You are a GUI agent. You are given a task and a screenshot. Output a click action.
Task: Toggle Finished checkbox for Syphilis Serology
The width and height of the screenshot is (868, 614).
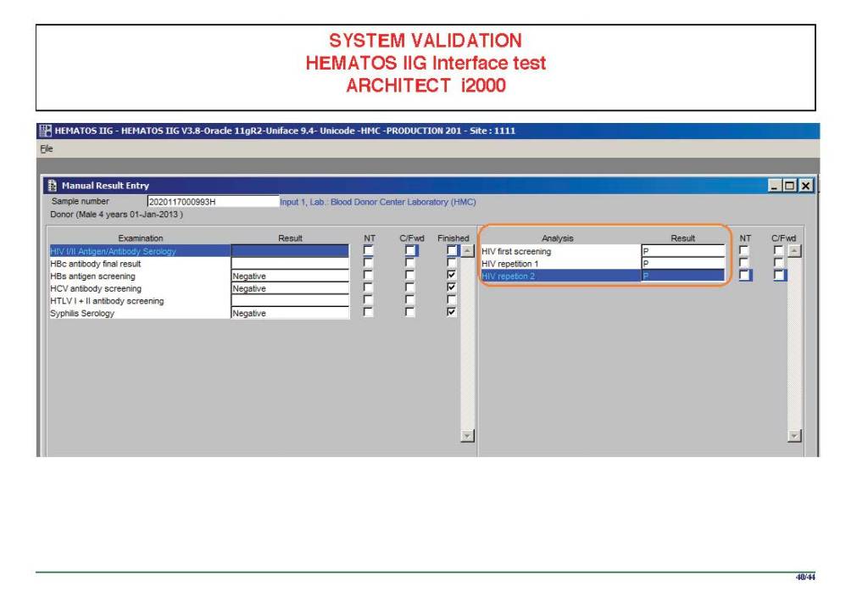coord(452,313)
